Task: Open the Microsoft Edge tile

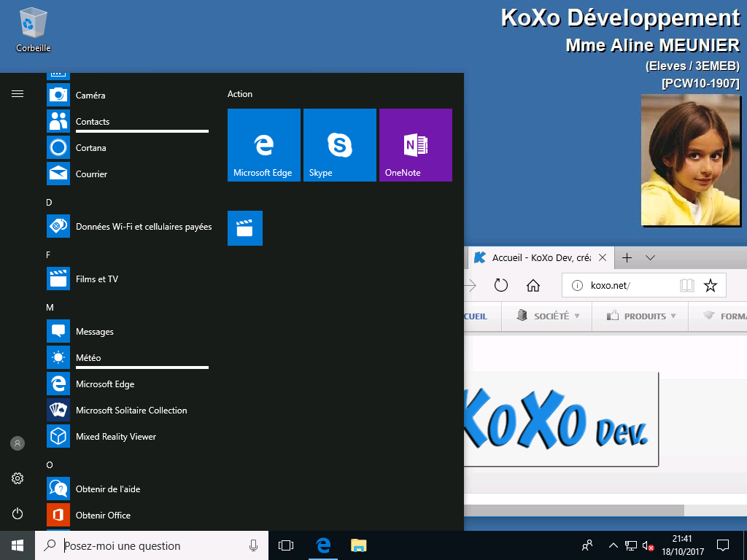Action: 264,145
